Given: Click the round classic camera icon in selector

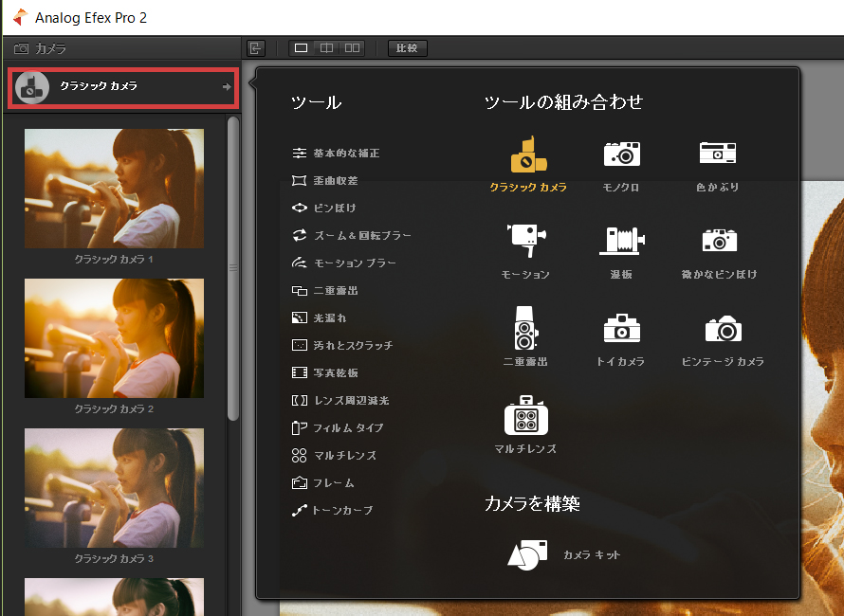Looking at the screenshot, I should [32, 87].
